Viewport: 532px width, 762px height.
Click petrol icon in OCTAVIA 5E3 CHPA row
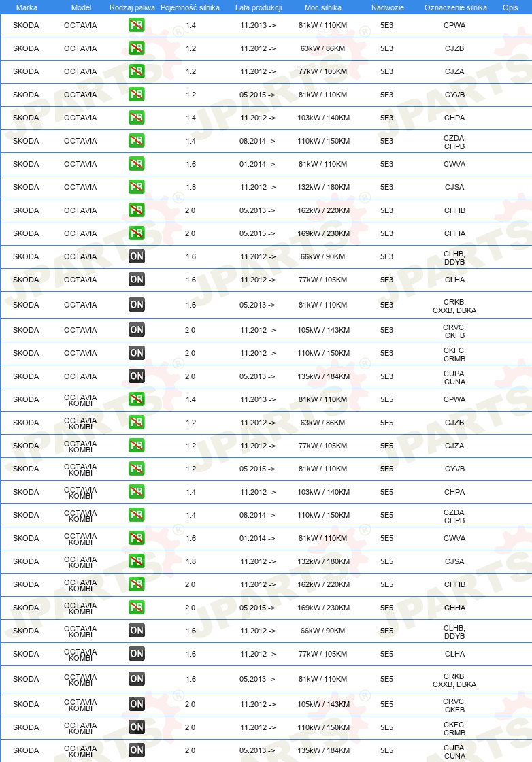(137, 118)
